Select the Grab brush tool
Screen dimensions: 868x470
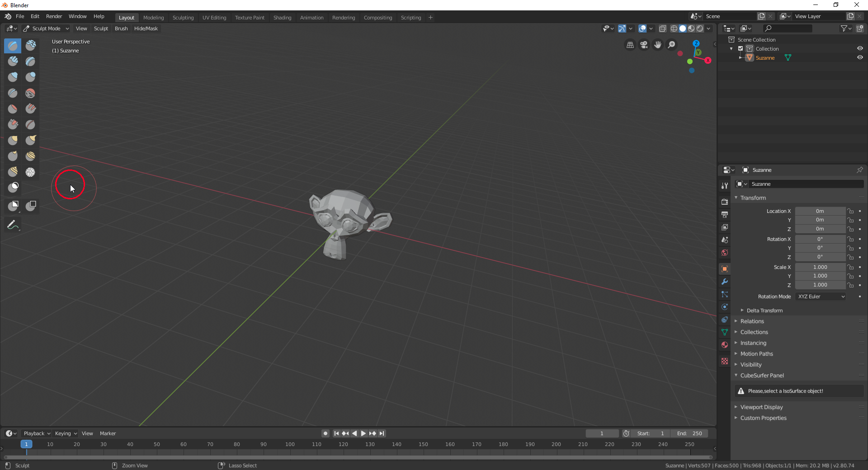coord(13,141)
